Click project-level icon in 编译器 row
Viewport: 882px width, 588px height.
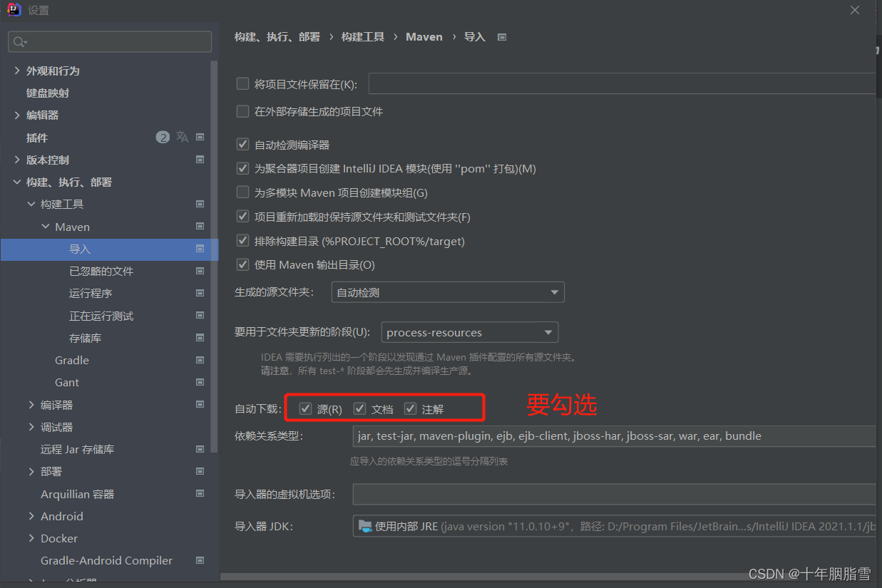click(200, 405)
